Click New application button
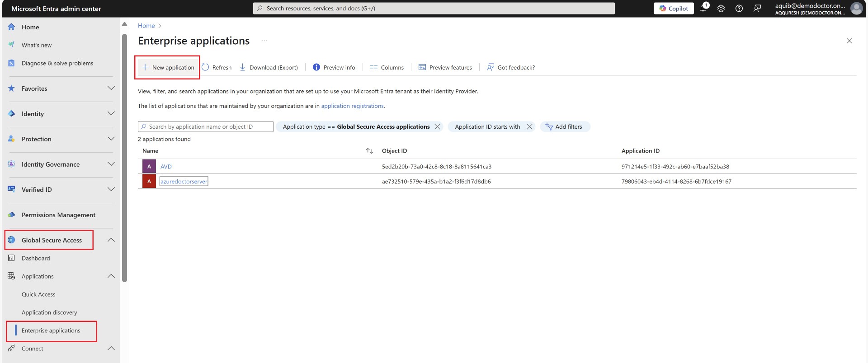The image size is (868, 363). coord(168,67)
